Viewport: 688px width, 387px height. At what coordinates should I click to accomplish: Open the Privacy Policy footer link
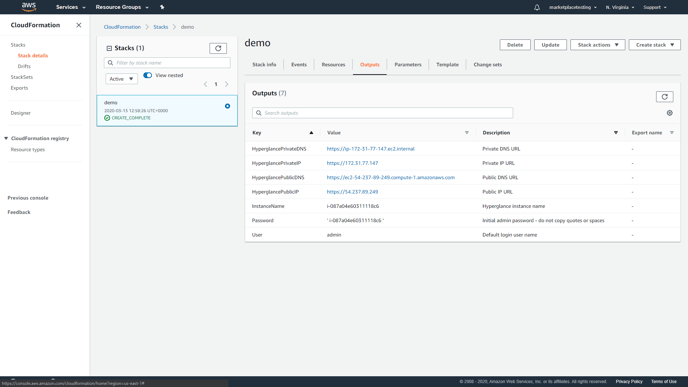(x=629, y=381)
